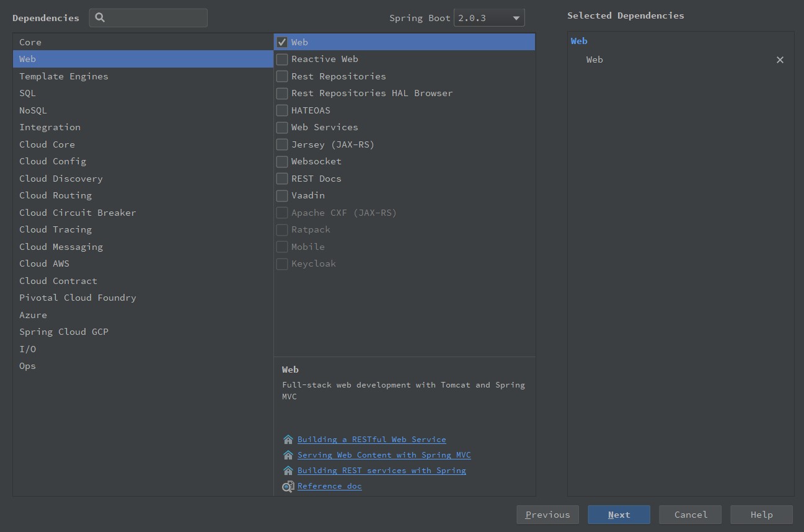Choose the Spring Cloud GCP category

point(143,332)
